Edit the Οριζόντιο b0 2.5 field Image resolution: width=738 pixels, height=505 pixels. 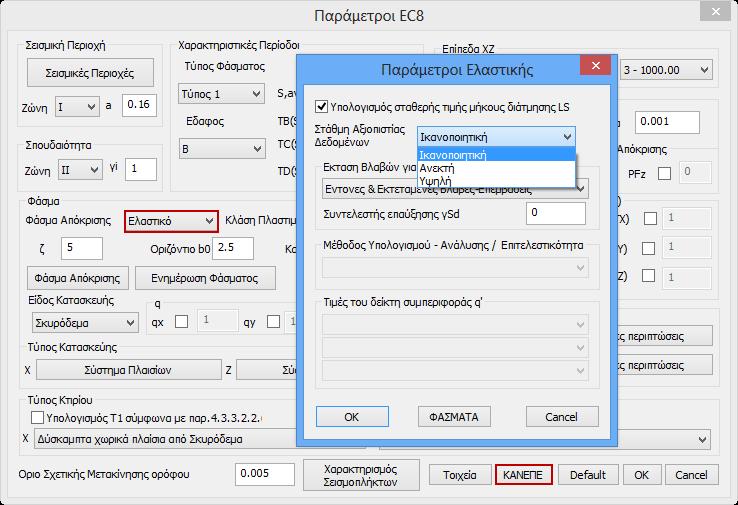tap(233, 248)
